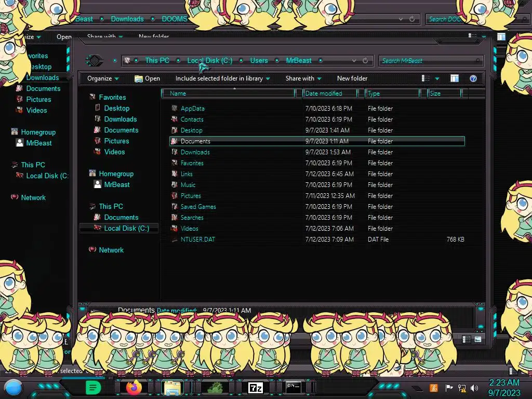Switch to large icons view in status bar
Image resolution: width=532 pixels, height=399 pixels.
click(x=478, y=339)
